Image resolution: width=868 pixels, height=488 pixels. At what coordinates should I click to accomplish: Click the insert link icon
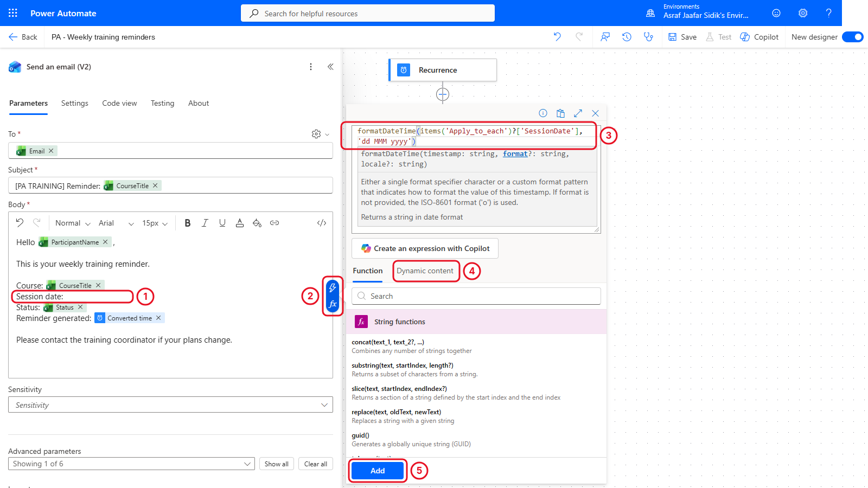coord(275,223)
